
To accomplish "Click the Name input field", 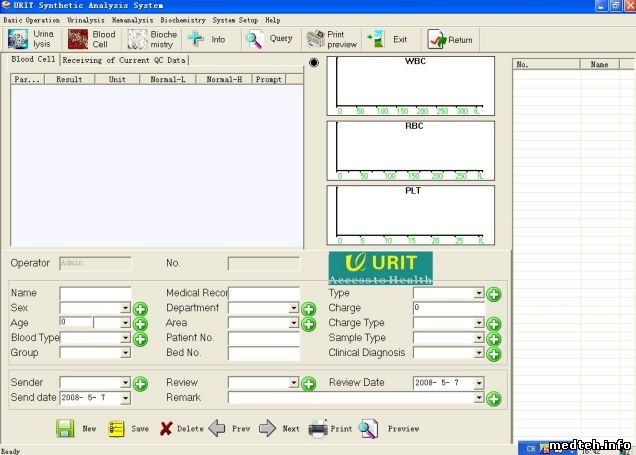I will 95,294.
